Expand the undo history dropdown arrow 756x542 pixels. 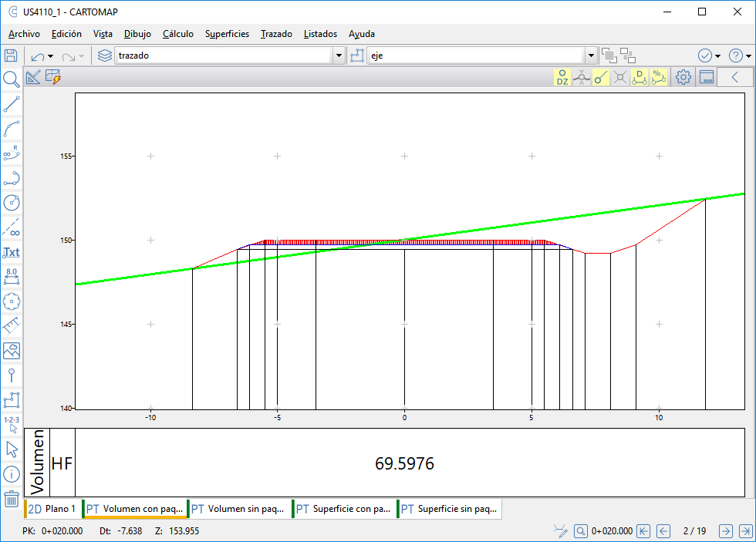pyautogui.click(x=51, y=56)
